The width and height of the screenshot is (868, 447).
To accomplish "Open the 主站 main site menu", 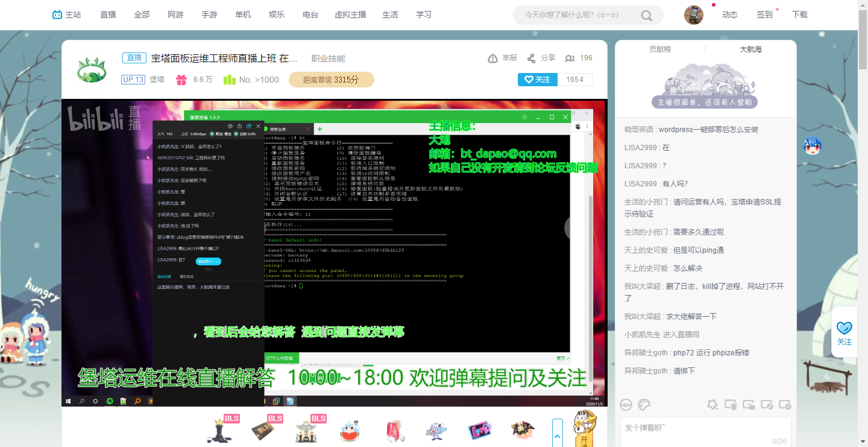I will (66, 14).
